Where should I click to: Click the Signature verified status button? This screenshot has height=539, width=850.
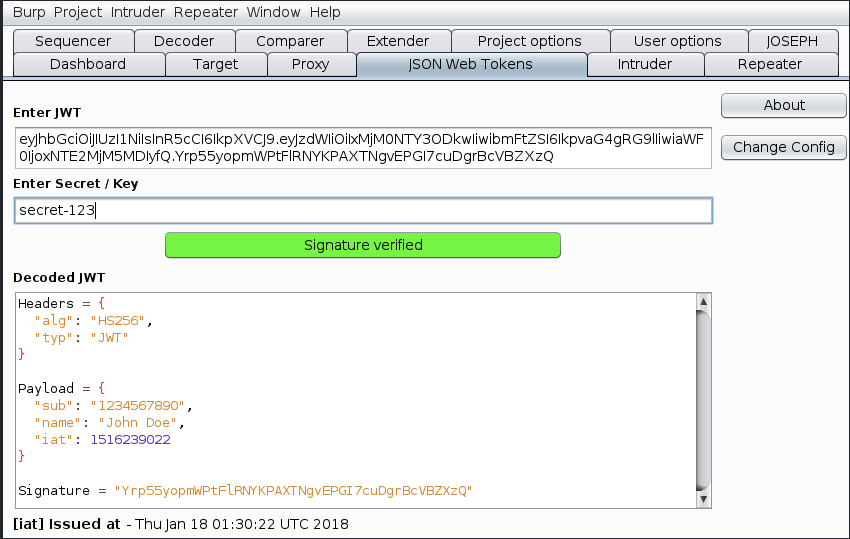click(363, 245)
